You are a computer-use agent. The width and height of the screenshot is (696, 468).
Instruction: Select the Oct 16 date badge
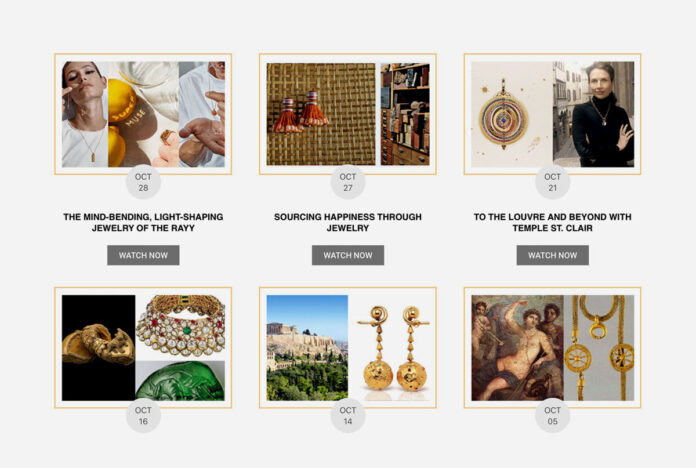click(x=143, y=416)
